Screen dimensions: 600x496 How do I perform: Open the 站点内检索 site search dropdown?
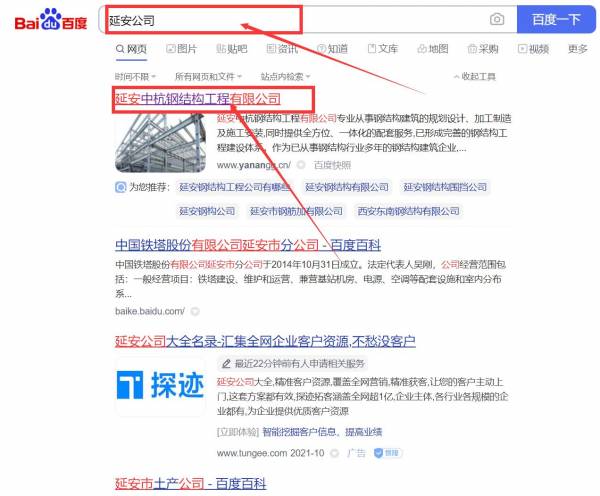point(285,76)
